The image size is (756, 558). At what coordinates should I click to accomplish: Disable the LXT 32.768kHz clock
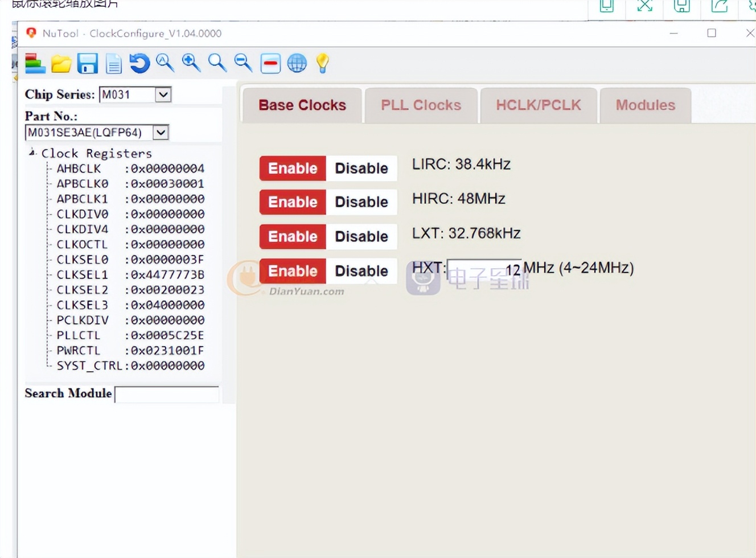coord(361,237)
